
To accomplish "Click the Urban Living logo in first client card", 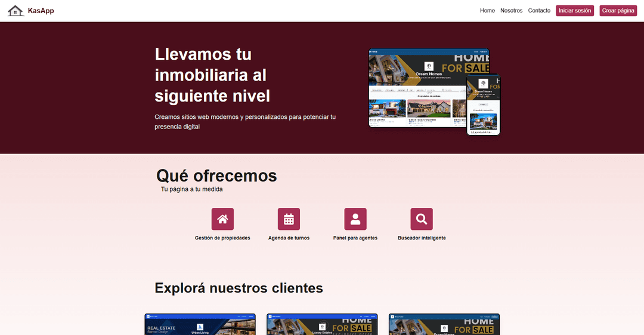I will [200, 327].
